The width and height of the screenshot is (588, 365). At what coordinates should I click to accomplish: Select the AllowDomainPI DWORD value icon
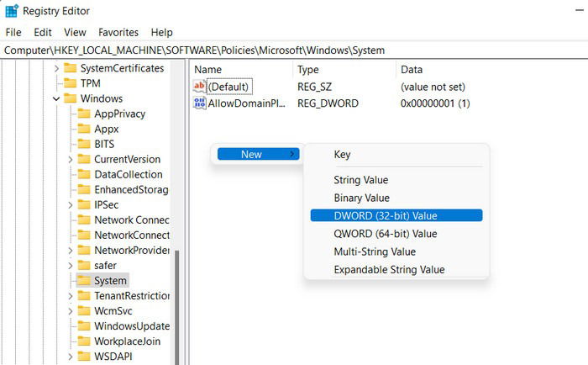point(200,103)
